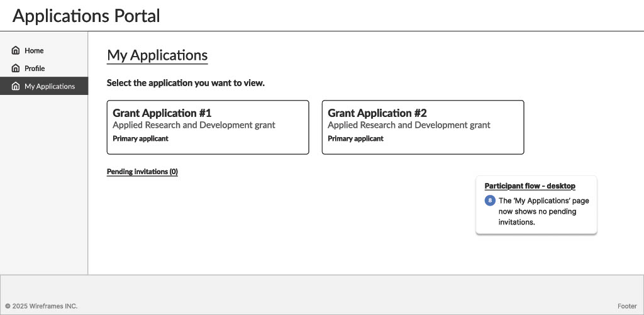Screen dimensions: 644x315
Task: Click the Home icon in the sidebar
Action: tap(16, 50)
